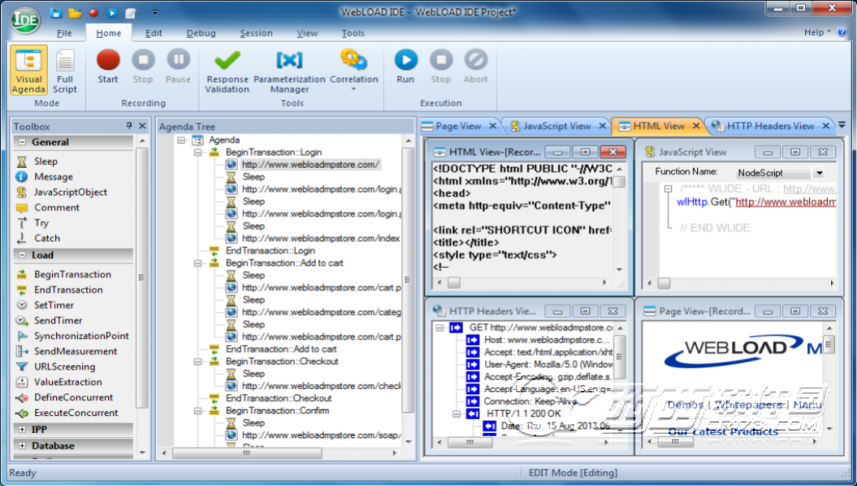Switch to Visual Agenda mode
Screen dimensions: 857x486
28,71
